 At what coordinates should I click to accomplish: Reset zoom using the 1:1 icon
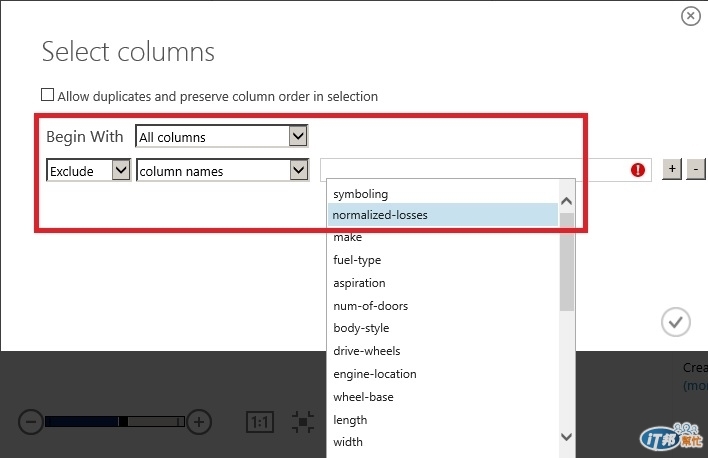point(259,422)
